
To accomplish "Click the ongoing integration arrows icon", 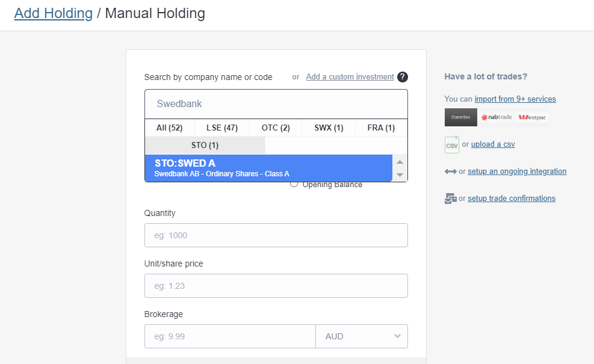I will (x=450, y=171).
